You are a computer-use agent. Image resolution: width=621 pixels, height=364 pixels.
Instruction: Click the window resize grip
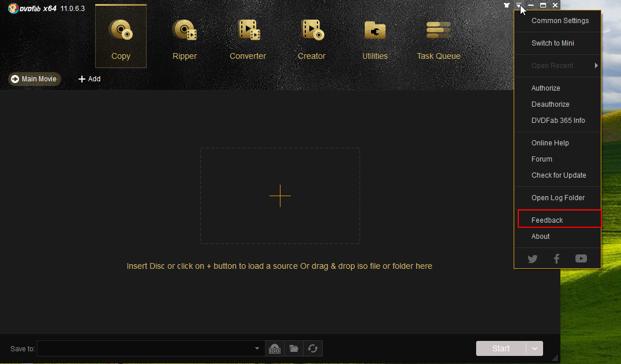click(555, 358)
